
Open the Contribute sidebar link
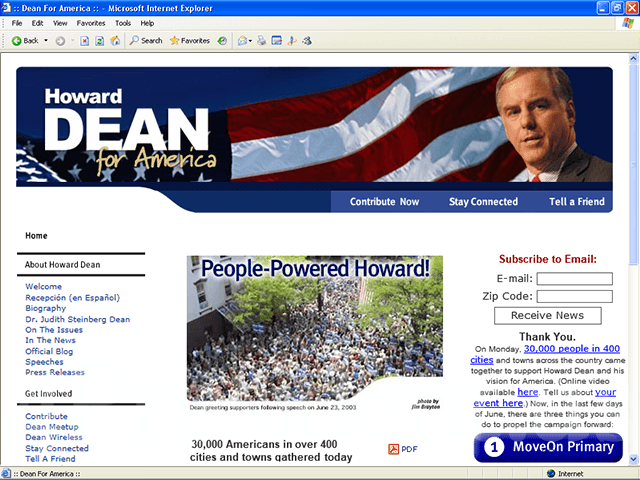click(47, 416)
